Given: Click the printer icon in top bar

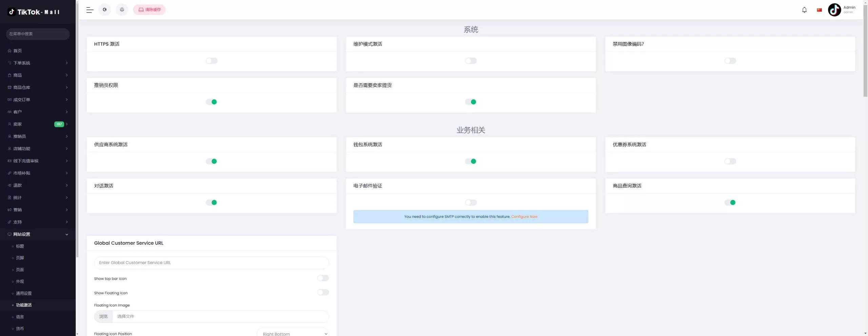Looking at the screenshot, I should click(x=122, y=10).
